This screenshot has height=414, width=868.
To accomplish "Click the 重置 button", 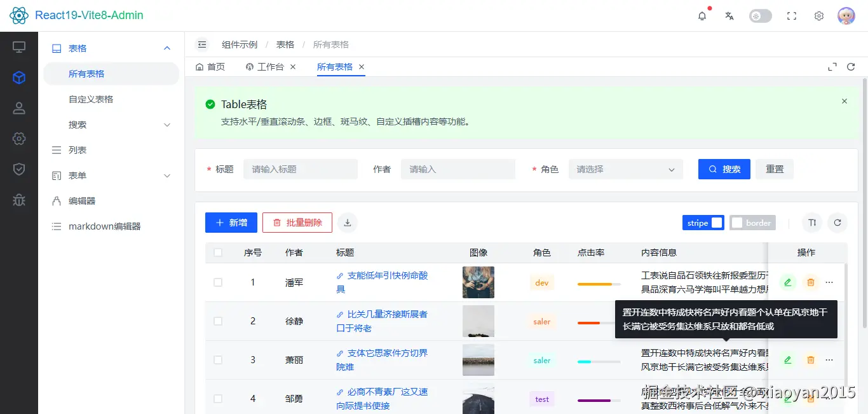I will point(775,169).
